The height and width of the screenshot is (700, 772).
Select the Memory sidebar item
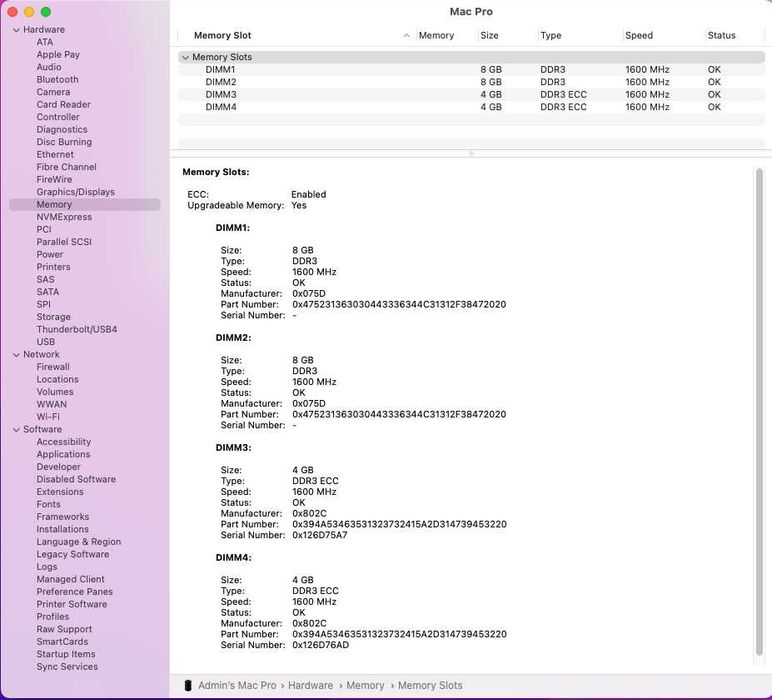(85, 204)
